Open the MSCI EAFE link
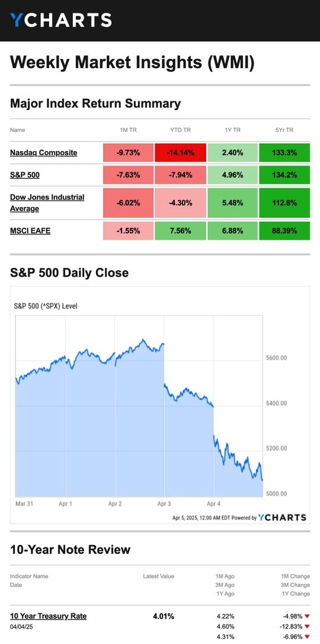The image size is (320, 644). (30, 231)
